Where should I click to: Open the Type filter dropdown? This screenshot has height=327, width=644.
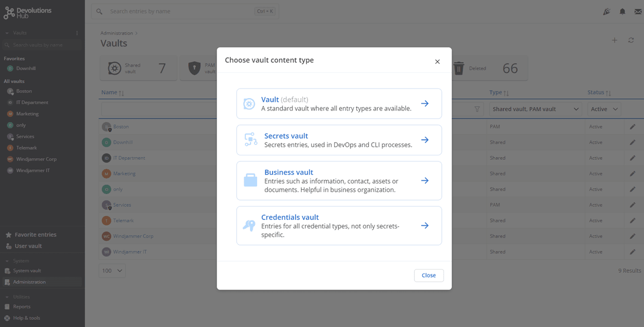click(x=536, y=109)
